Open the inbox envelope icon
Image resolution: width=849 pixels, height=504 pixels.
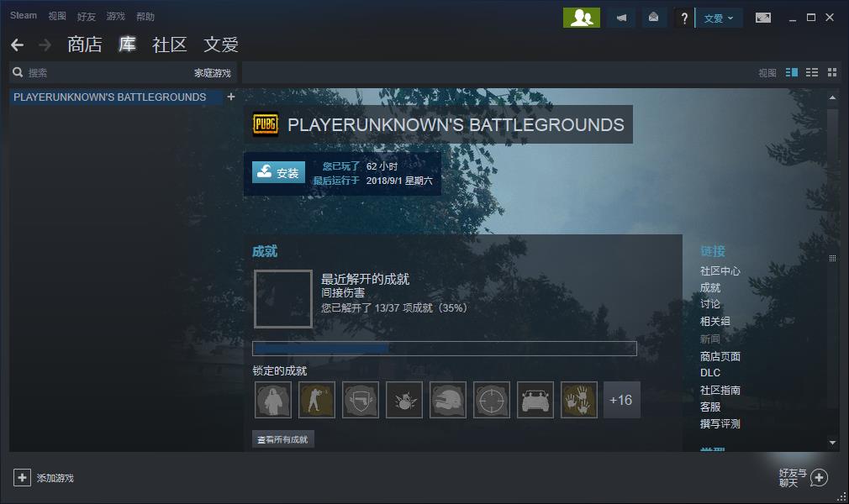[x=653, y=18]
